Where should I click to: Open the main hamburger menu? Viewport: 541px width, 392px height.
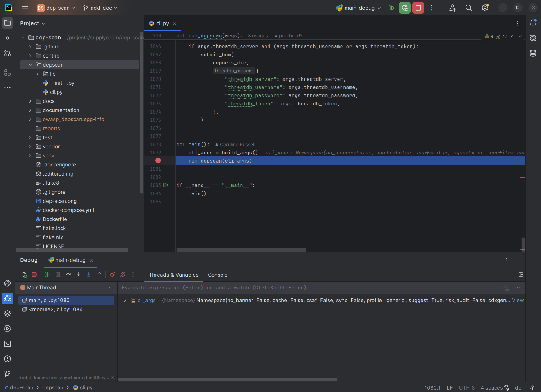point(25,8)
